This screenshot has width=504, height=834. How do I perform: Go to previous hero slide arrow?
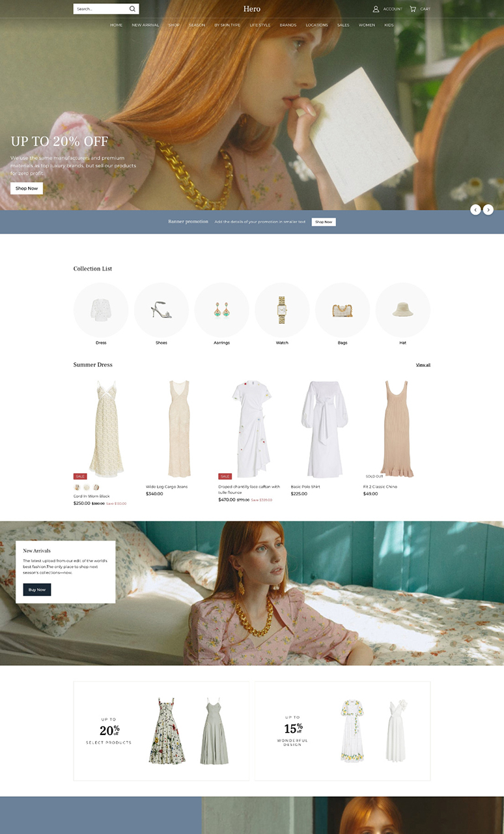pyautogui.click(x=475, y=210)
